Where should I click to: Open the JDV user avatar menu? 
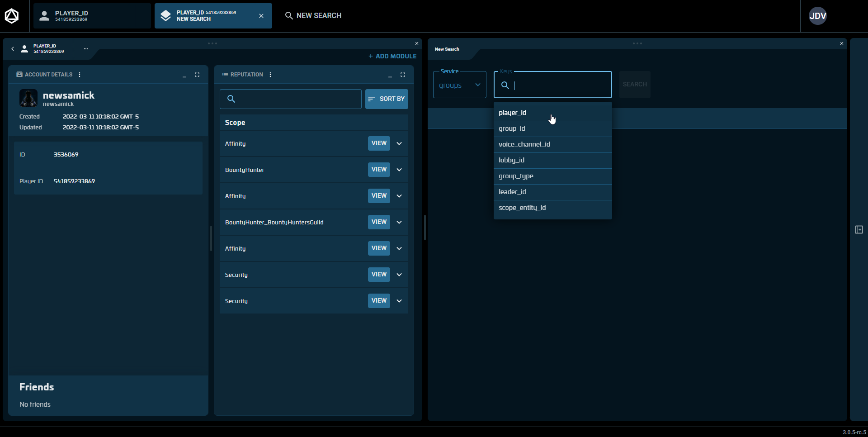coord(817,16)
